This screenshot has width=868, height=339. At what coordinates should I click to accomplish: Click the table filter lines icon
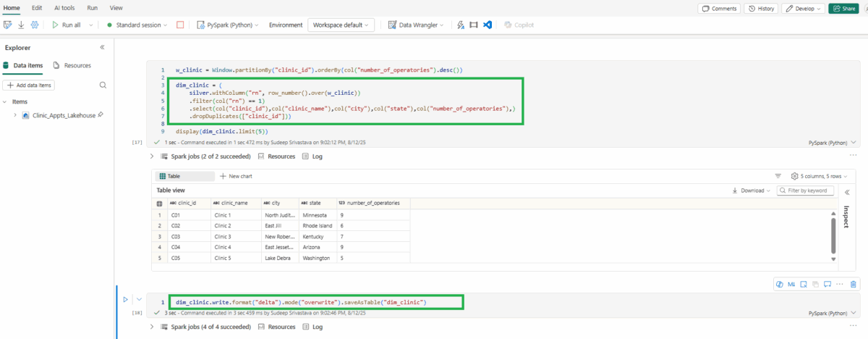click(778, 176)
